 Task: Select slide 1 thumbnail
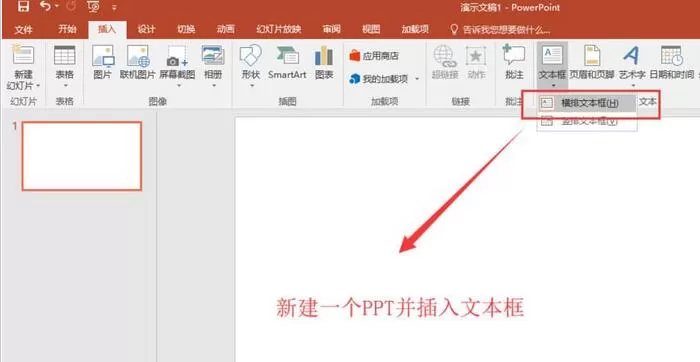[82, 156]
